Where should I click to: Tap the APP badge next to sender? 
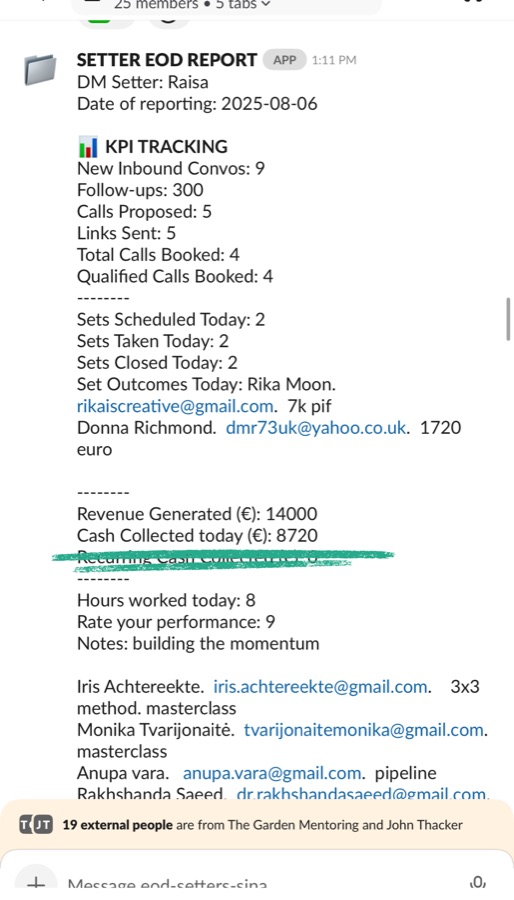click(x=285, y=60)
